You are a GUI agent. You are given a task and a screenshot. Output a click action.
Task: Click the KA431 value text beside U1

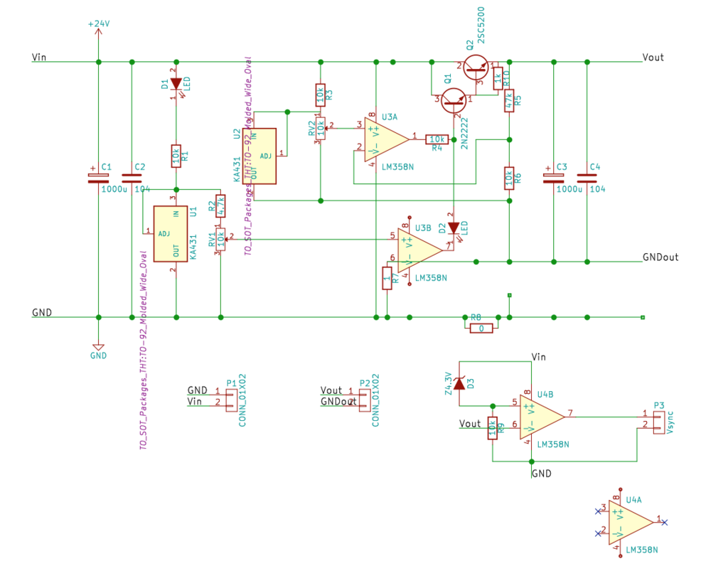pos(193,247)
